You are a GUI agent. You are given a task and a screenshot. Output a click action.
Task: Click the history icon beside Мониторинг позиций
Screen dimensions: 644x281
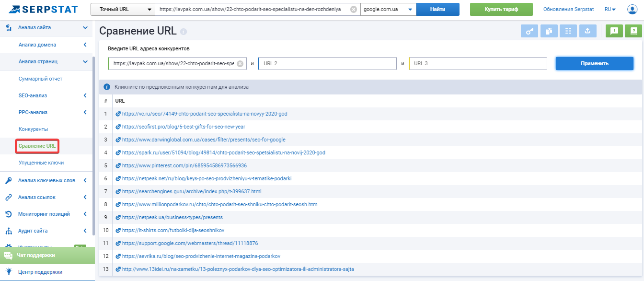coord(9,214)
